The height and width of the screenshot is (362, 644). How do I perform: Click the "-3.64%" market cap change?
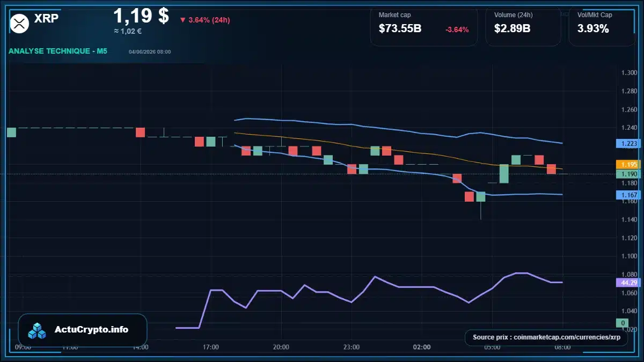(457, 29)
